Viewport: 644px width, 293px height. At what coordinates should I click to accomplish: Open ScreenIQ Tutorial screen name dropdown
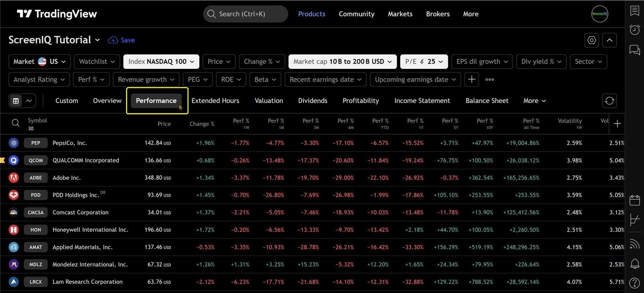[54, 40]
